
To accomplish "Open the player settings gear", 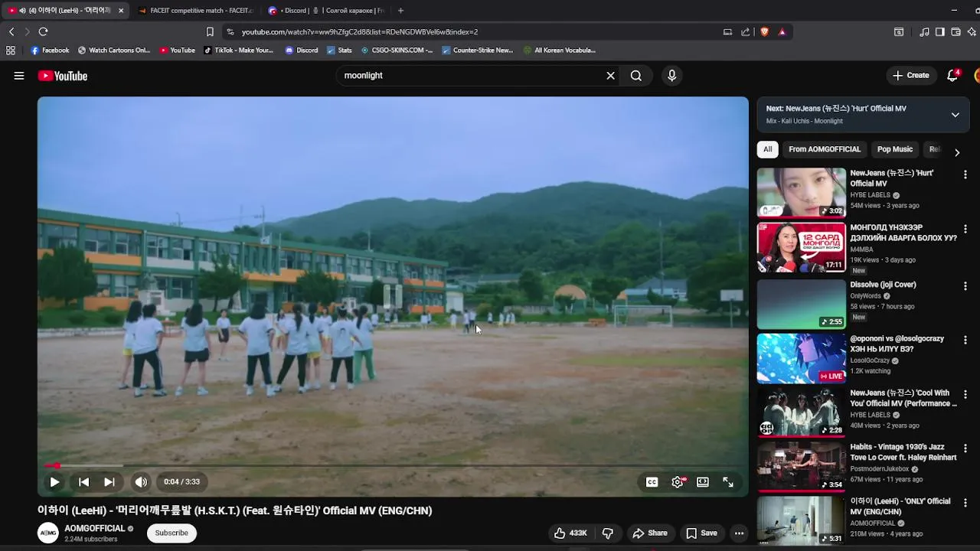I will tap(678, 482).
